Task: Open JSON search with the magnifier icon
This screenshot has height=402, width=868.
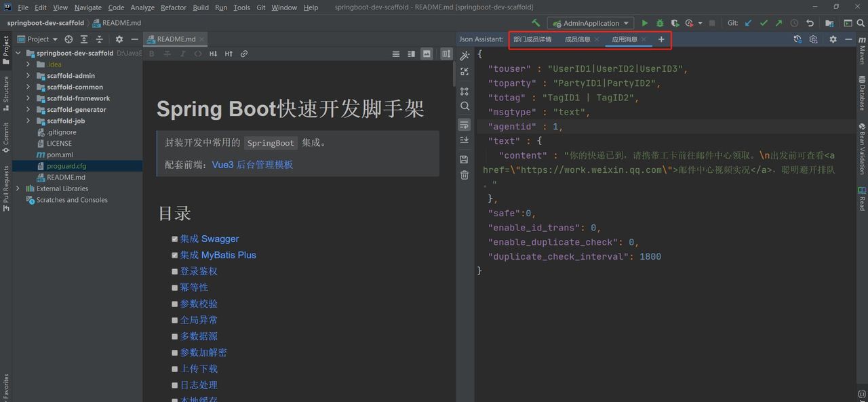Action: [x=465, y=106]
